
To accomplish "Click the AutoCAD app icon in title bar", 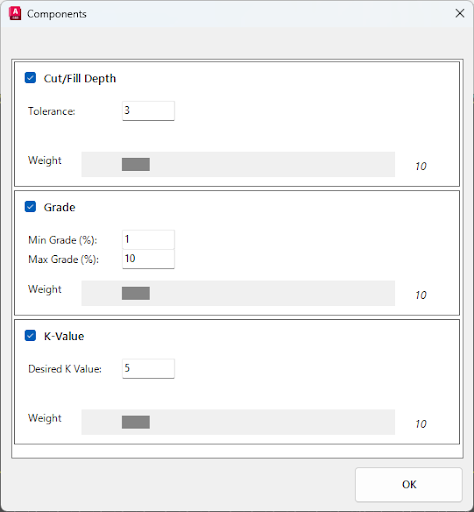I will click(15, 13).
